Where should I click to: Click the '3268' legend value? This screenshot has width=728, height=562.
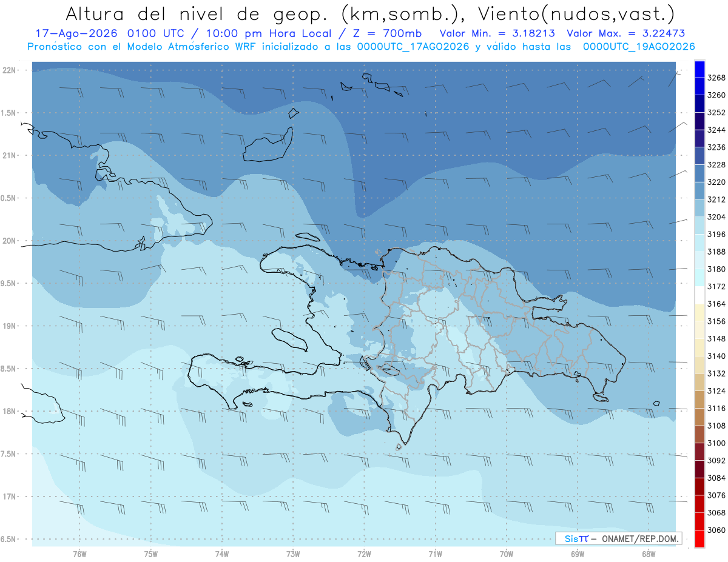716,78
